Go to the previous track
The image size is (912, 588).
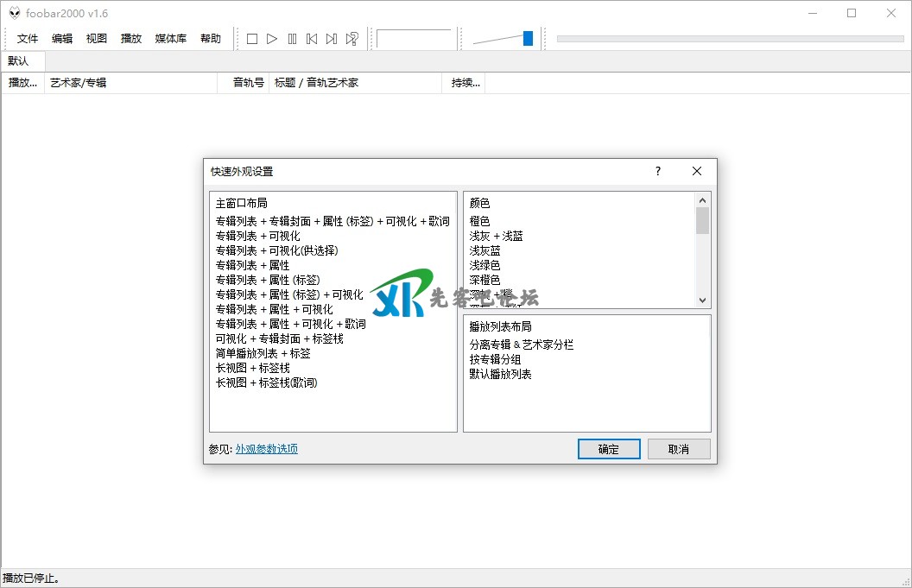pyautogui.click(x=312, y=39)
